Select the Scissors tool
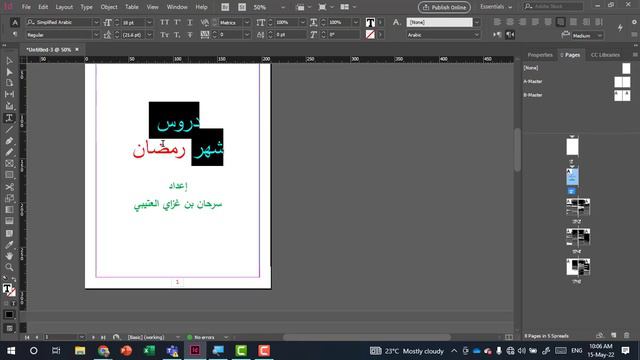 (x=9, y=187)
